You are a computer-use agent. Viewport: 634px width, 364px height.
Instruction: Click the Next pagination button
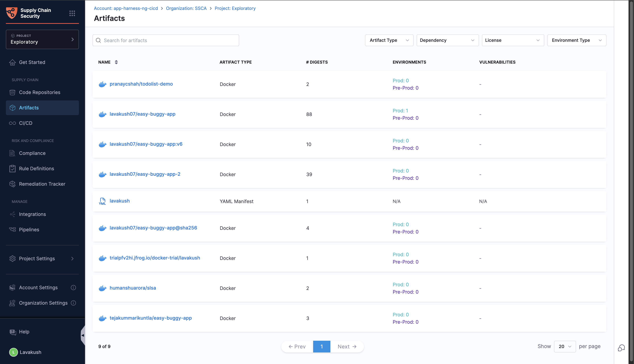tap(347, 347)
